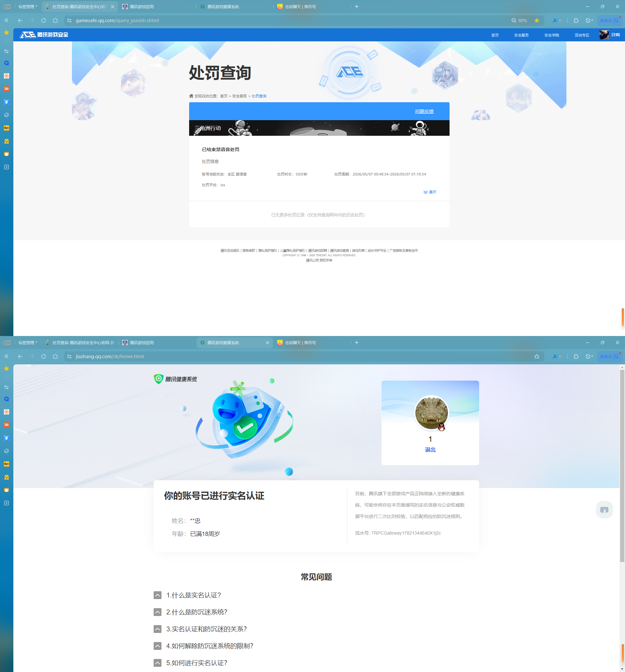Open the orange 7881 sidebar shortcut in the top window
Screen dimensions: 625x672
point(7,89)
